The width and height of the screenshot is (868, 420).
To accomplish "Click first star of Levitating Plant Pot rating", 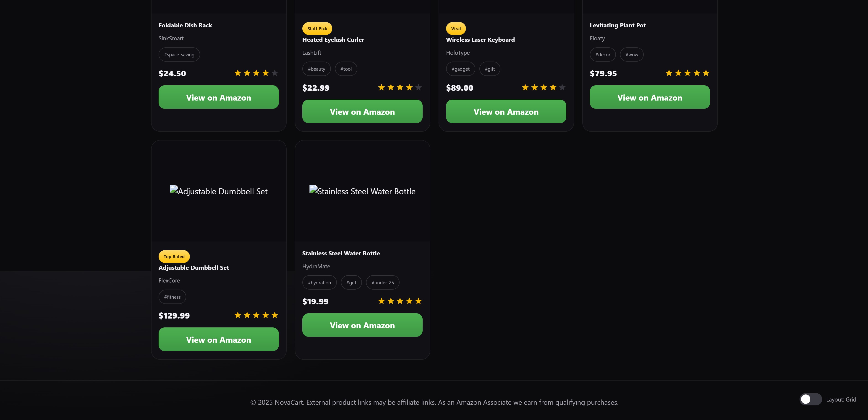I will (669, 73).
